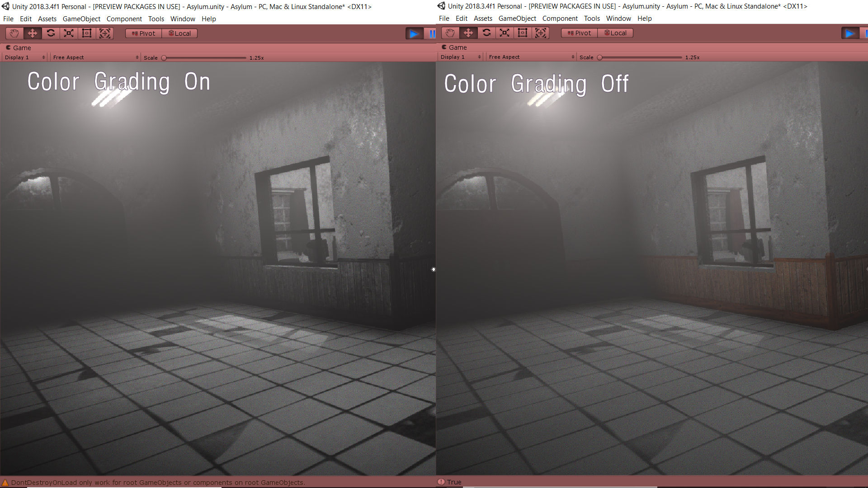Select the Hand tool in the left toolbar
Image resolution: width=868 pixels, height=488 pixels.
tap(14, 33)
